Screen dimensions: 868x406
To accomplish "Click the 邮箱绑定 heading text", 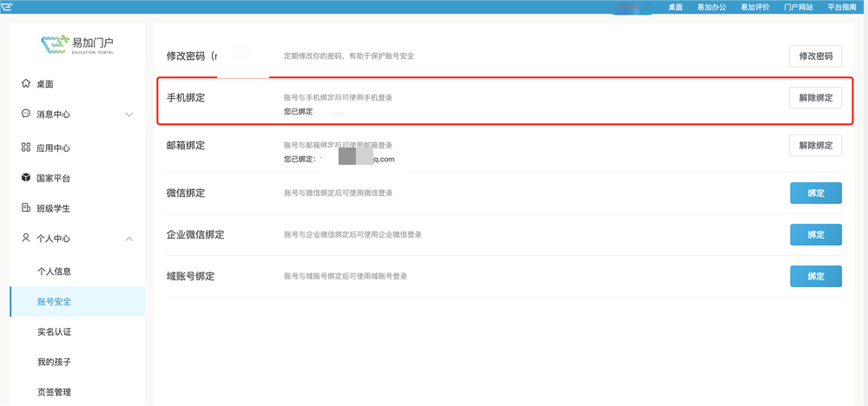I will click(x=186, y=146).
